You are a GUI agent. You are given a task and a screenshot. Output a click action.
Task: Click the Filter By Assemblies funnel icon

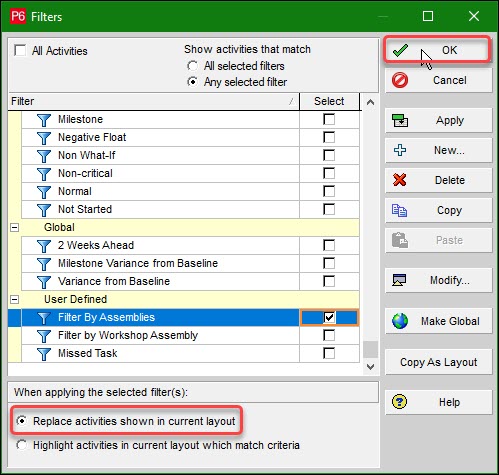[x=44, y=318]
